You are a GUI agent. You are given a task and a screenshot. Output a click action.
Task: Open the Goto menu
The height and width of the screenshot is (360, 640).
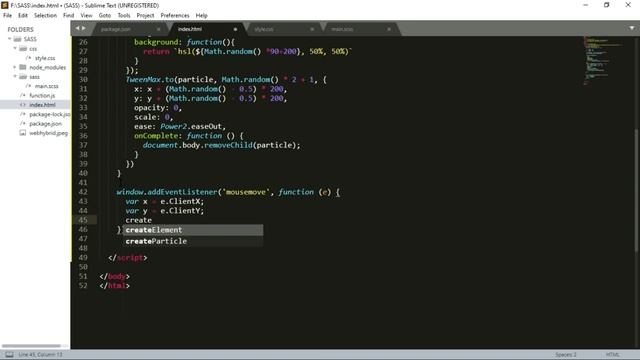105,16
